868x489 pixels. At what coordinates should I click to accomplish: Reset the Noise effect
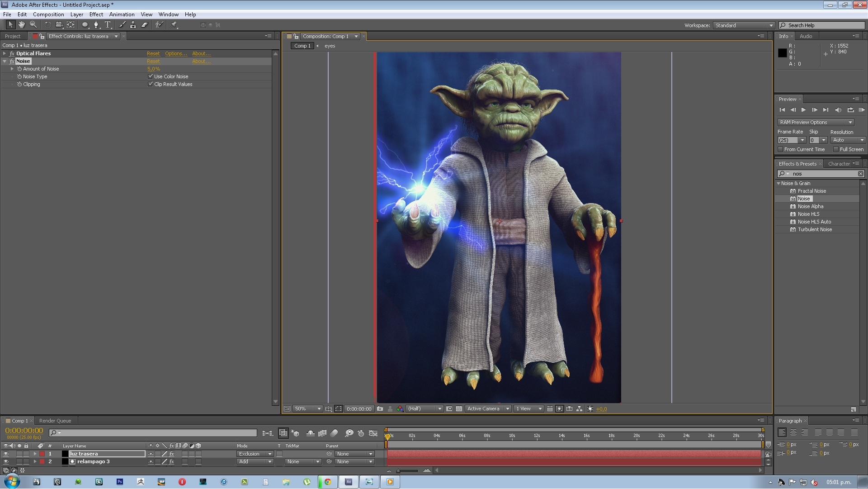pos(153,62)
